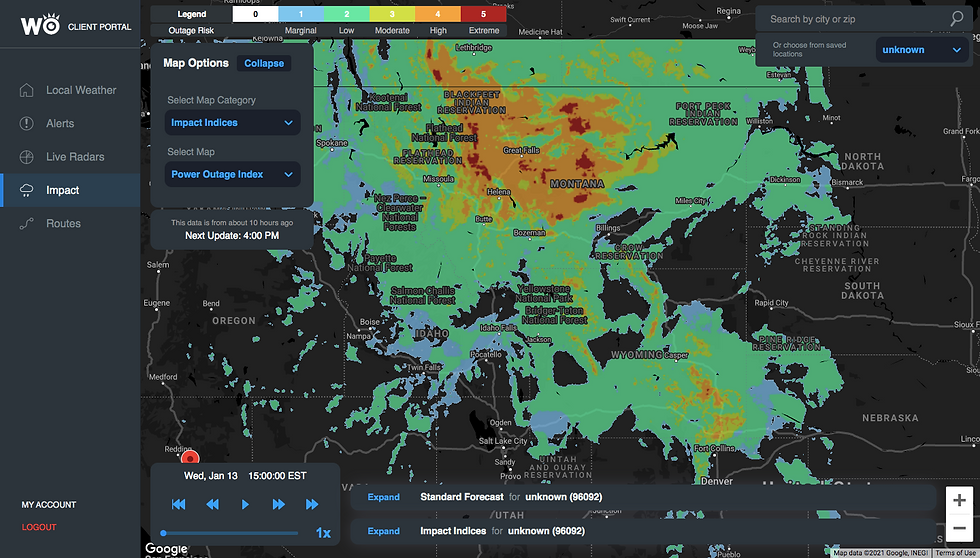Screen dimensions: 980x558
Task: Open the Power Outage Index map dropdown
Action: tap(232, 174)
